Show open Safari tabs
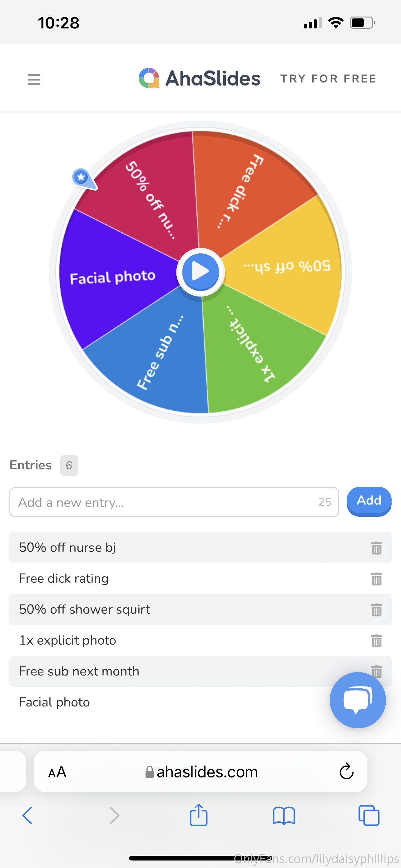Image resolution: width=401 pixels, height=868 pixels. [x=369, y=816]
